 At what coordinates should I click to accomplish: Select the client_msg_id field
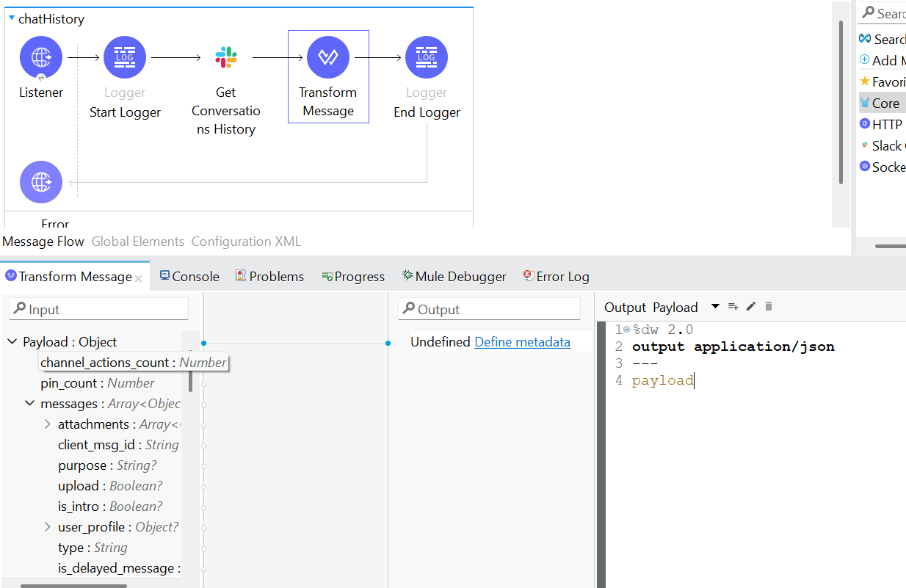118,445
